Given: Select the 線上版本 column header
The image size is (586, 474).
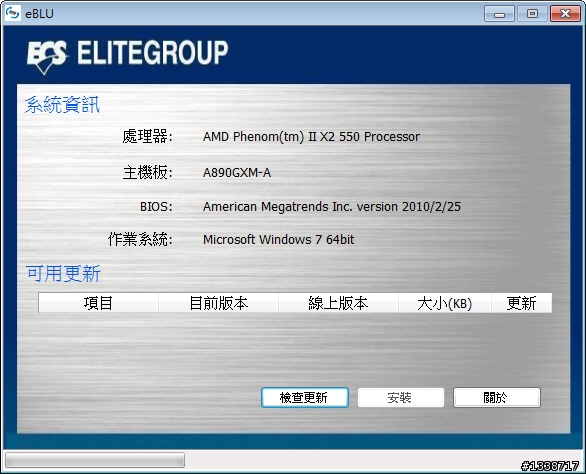Looking at the screenshot, I should pos(338,303).
